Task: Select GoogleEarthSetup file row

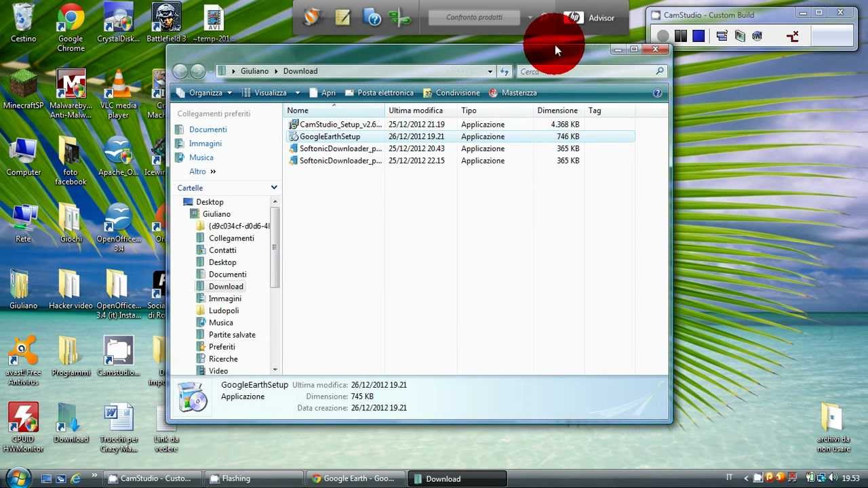Action: click(460, 136)
